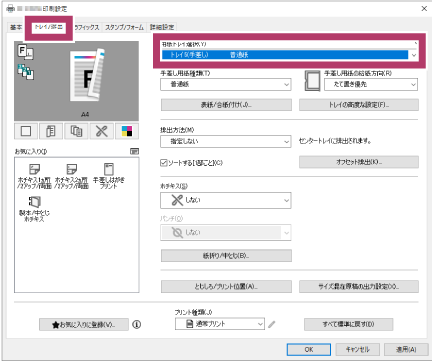432x362 pixels.
Task: Click the paper feed direction icon
Action: click(x=312, y=81)
